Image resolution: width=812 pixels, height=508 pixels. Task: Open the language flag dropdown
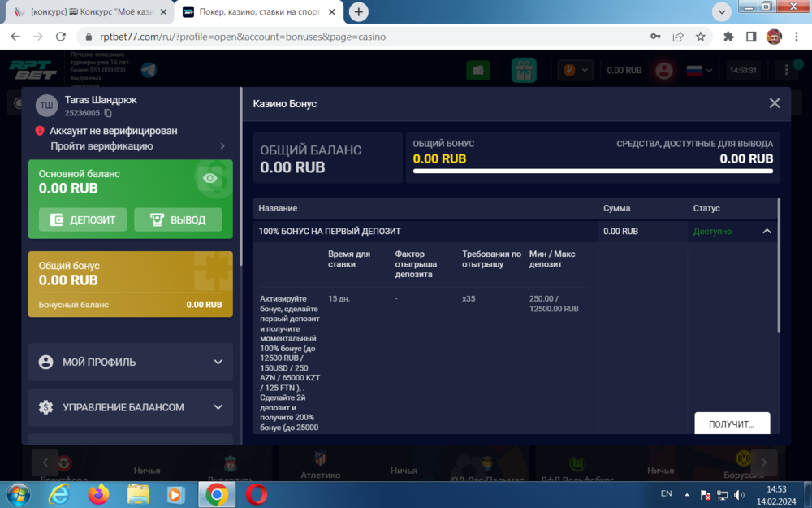(x=699, y=71)
